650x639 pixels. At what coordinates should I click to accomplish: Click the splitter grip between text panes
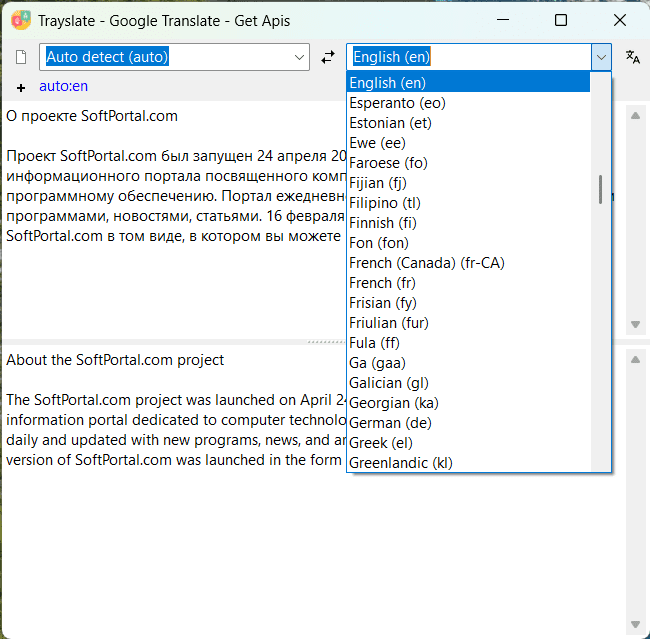[326, 342]
